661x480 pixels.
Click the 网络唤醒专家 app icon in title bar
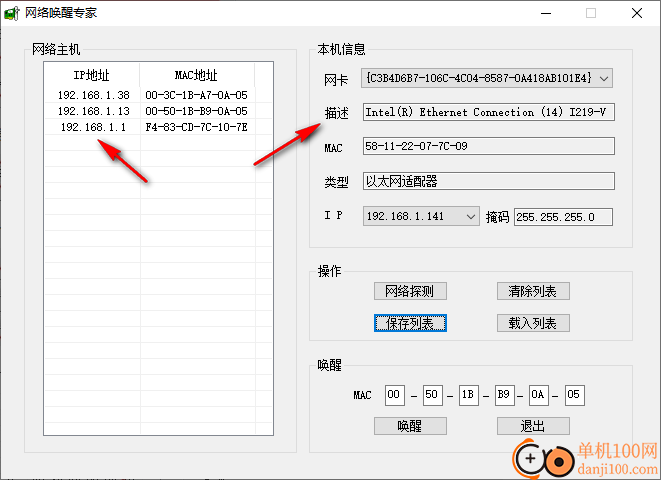11,13
